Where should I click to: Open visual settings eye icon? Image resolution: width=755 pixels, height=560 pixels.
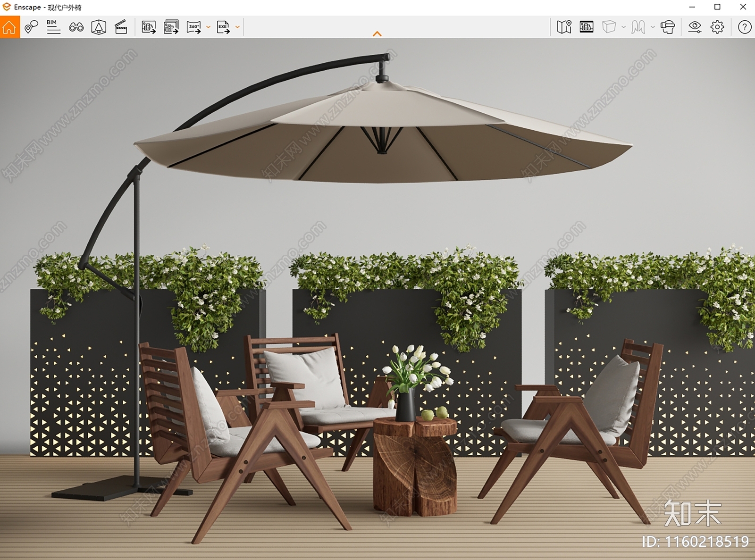point(695,27)
